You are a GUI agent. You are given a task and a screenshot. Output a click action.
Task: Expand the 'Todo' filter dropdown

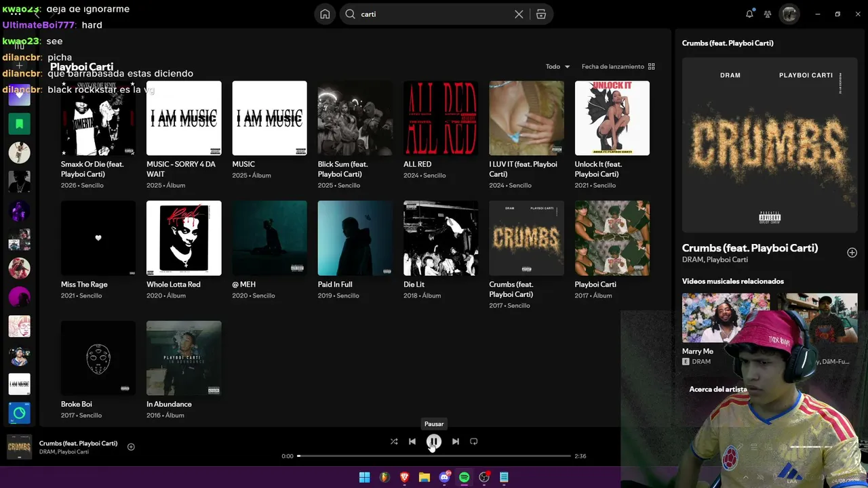pos(557,66)
